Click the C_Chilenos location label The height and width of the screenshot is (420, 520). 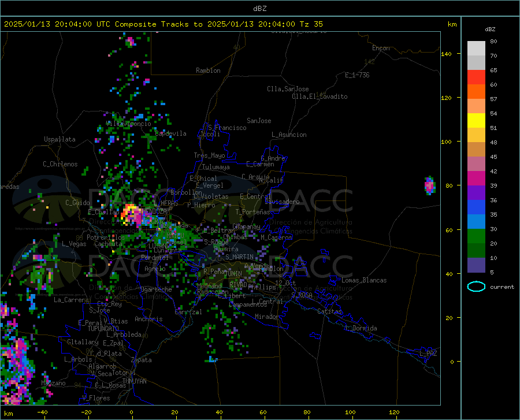pyautogui.click(x=60, y=164)
